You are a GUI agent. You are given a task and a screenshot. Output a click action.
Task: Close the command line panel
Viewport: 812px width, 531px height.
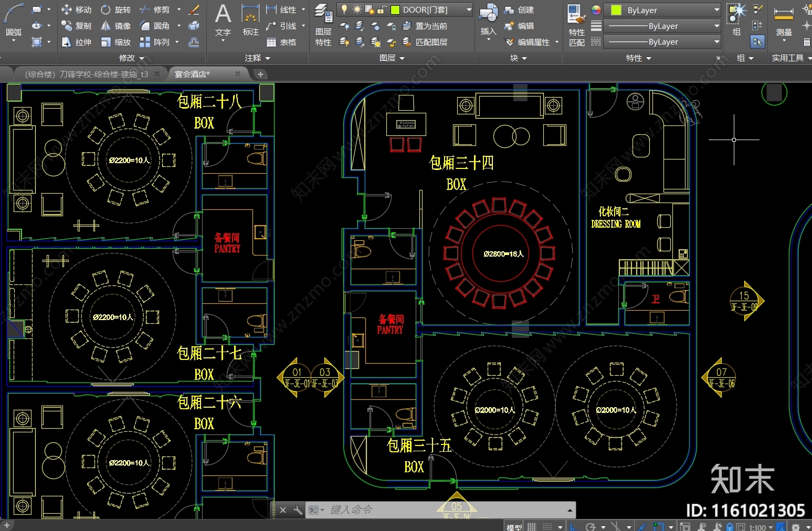coord(283,510)
